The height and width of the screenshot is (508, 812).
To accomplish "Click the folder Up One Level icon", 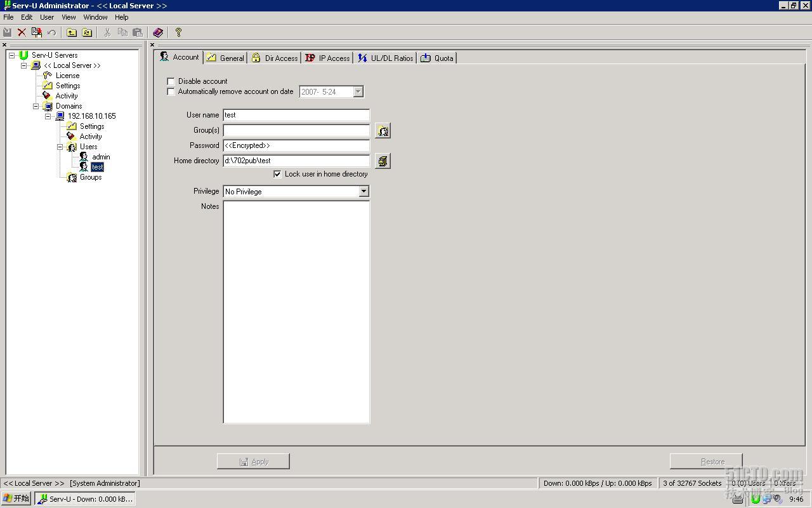I will 72,32.
